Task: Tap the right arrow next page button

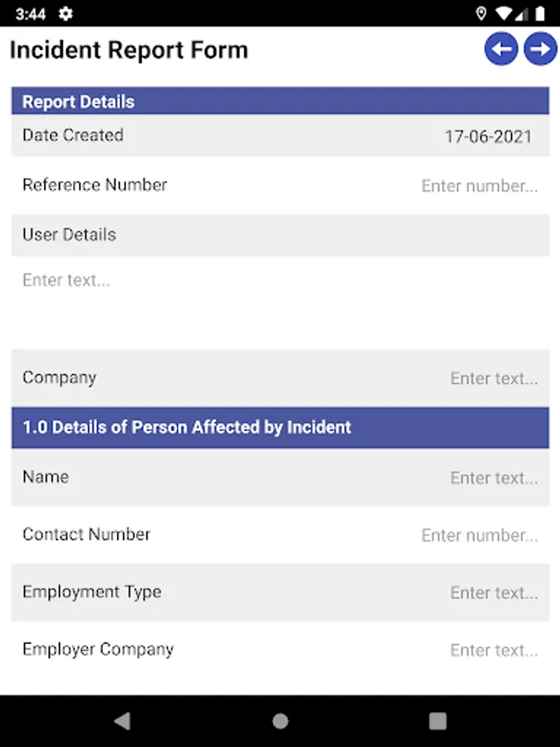Action: pyautogui.click(x=541, y=49)
